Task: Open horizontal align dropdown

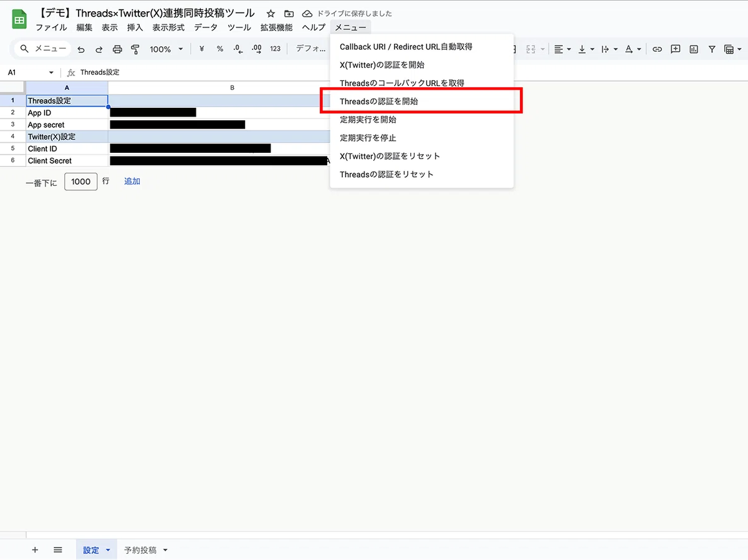Action: tap(563, 49)
